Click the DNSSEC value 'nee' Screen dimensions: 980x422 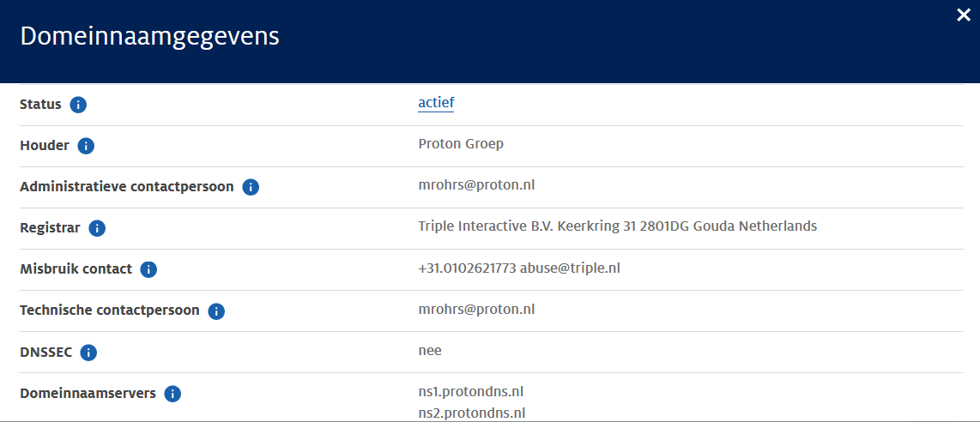click(x=430, y=350)
